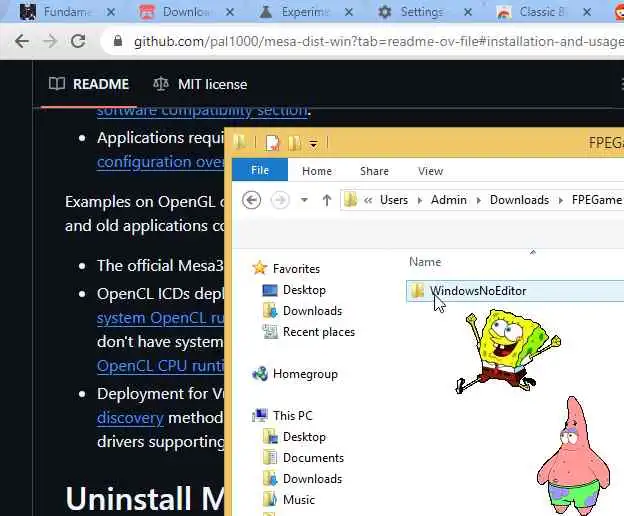This screenshot has width=624, height=516.
Task: Click Downloads in the breadcrumb path
Action: pos(519,200)
